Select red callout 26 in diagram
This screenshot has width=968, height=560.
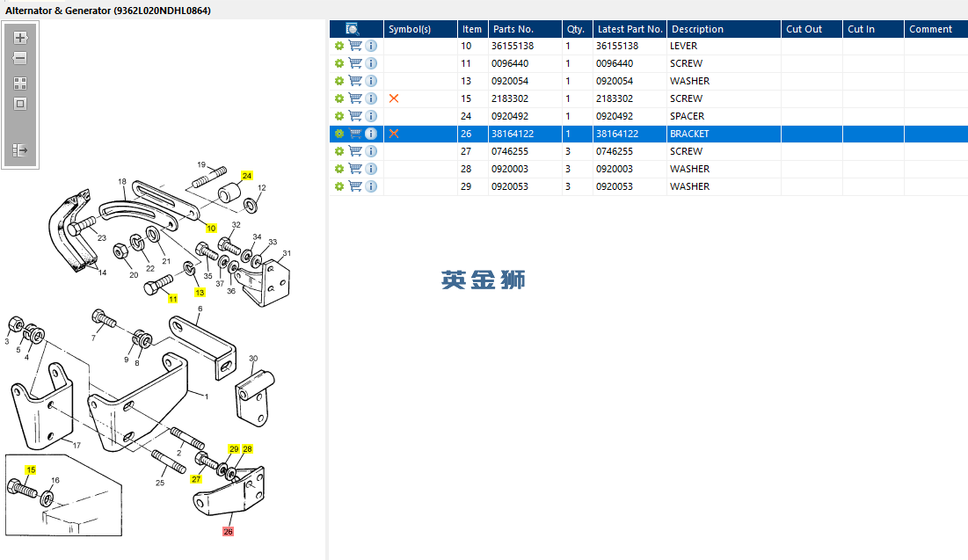coord(228,532)
